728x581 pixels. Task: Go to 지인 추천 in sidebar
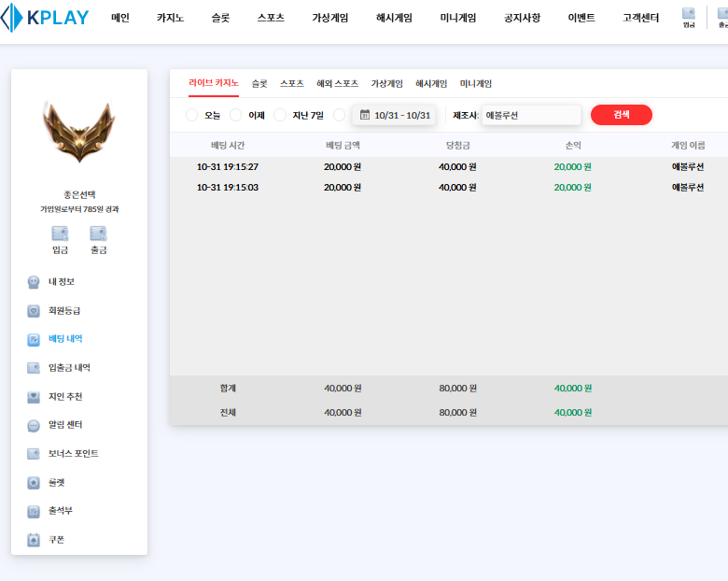coord(65,396)
